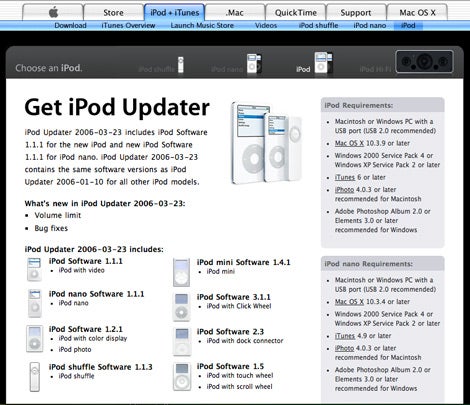Open the Support tab
This screenshot has height=405, width=470.
pyautogui.click(x=356, y=12)
